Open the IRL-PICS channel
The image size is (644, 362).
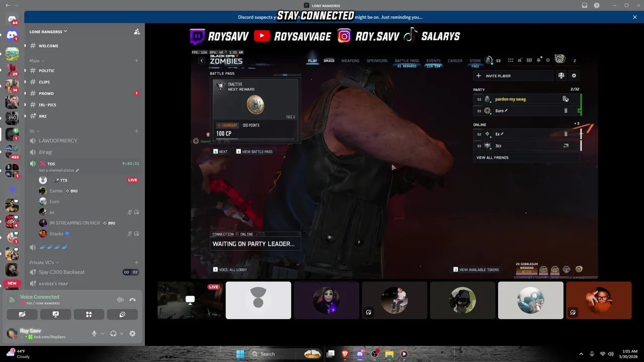click(x=84, y=105)
